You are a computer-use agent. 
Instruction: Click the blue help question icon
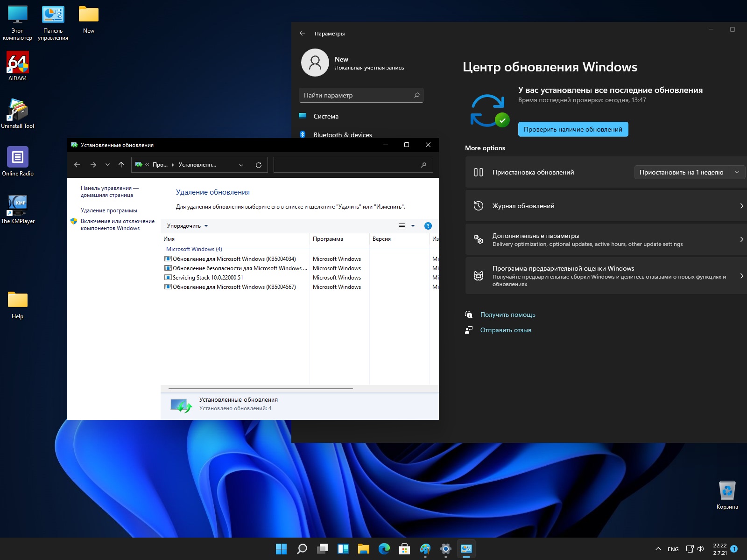click(428, 226)
